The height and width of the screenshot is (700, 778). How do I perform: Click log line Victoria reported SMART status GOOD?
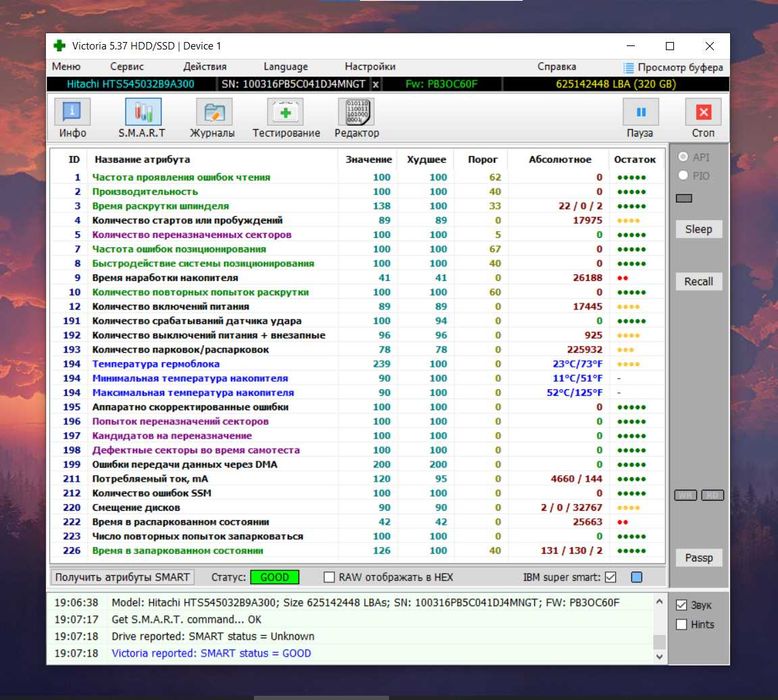point(211,653)
